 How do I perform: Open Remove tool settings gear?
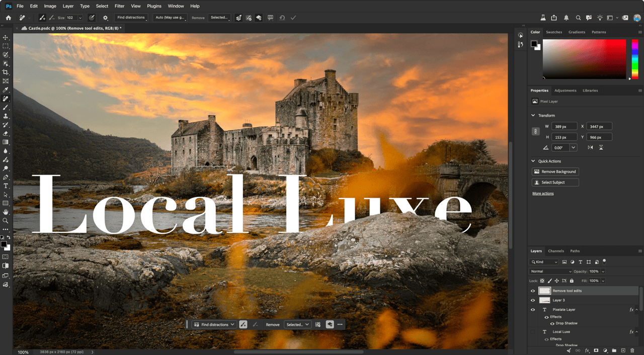click(x=105, y=18)
